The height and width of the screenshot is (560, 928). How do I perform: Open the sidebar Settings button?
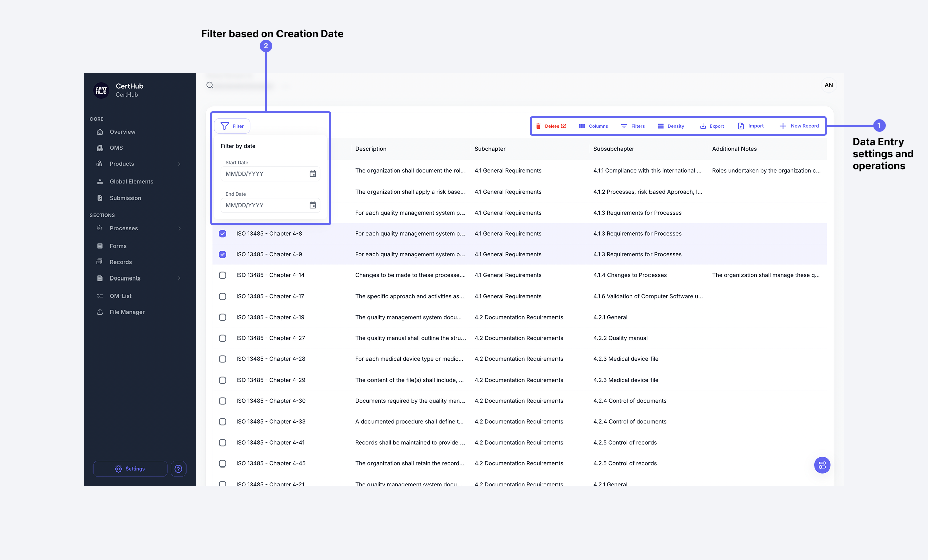(x=130, y=469)
